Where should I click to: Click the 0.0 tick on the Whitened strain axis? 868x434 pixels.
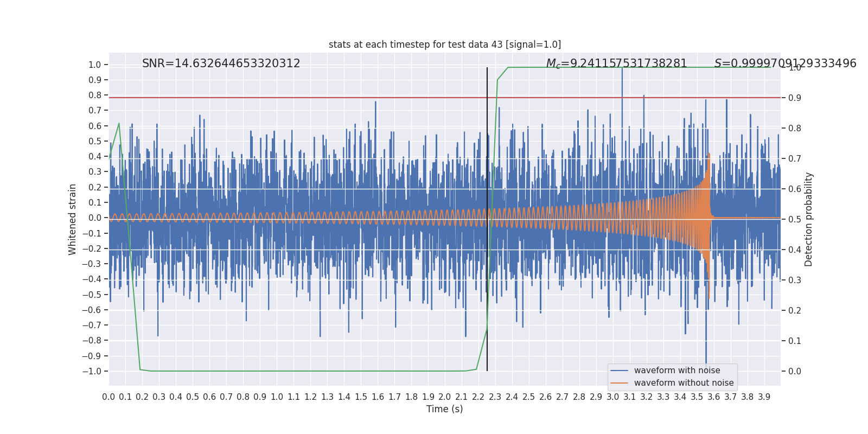[95, 218]
